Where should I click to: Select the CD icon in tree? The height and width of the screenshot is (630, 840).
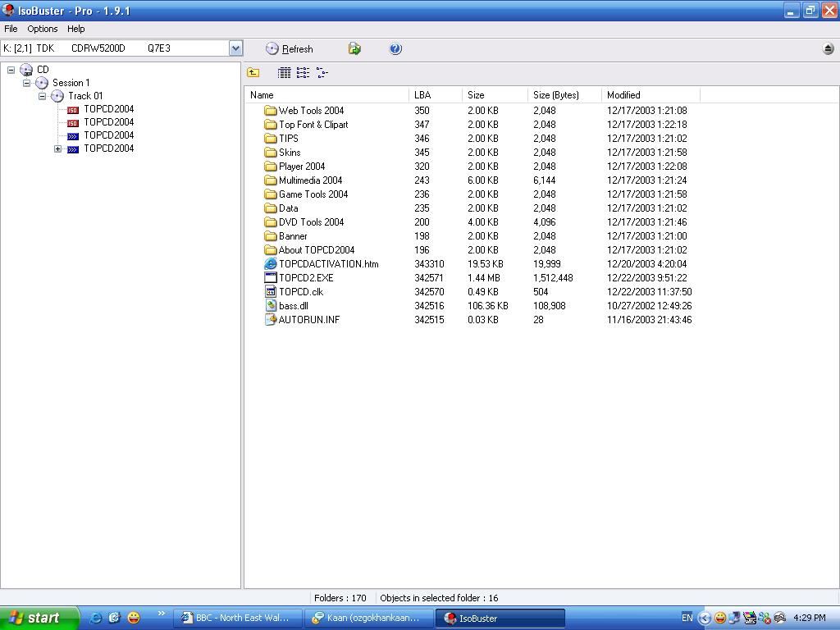tap(26, 70)
